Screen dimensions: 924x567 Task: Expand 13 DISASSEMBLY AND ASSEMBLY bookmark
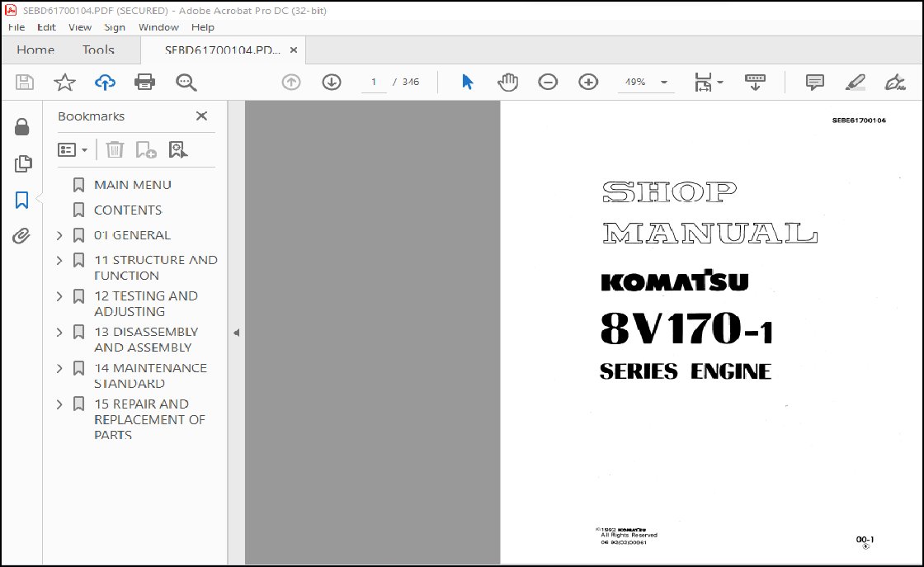pos(59,332)
